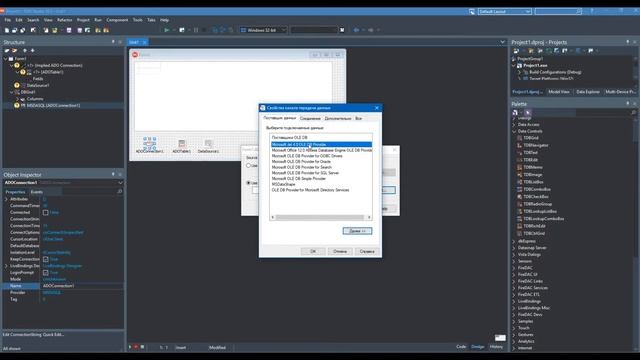Move item up in Structure toolbar
The height and width of the screenshot is (360, 640).
pyautogui.click(x=24, y=51)
